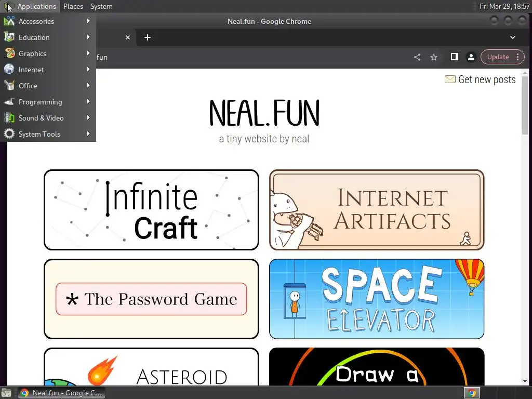Click the Internet globe icon

pyautogui.click(x=9, y=69)
